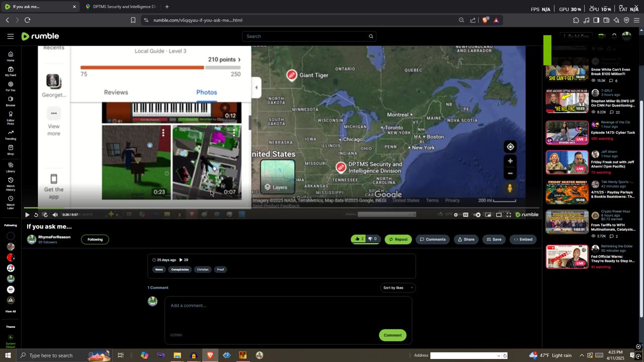Screen dimensions: 644x362
Task: Go to Home in Rumble sidebar
Action: coord(11,56)
